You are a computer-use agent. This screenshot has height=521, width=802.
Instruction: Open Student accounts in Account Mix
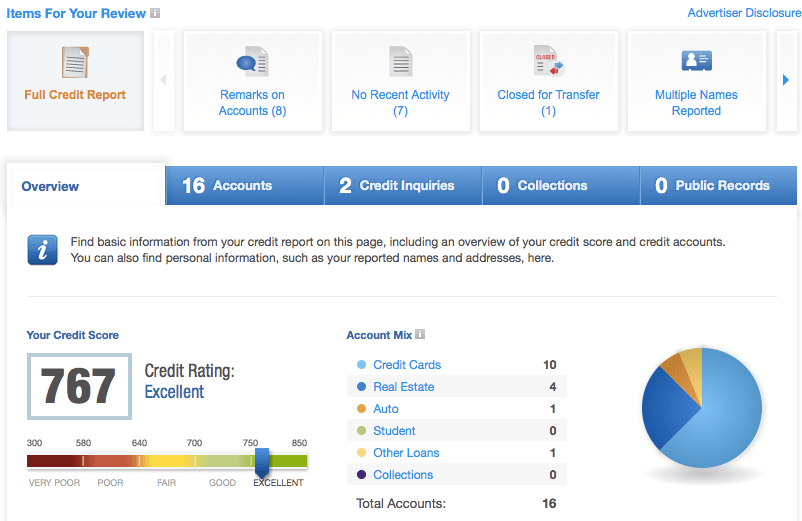pos(394,431)
